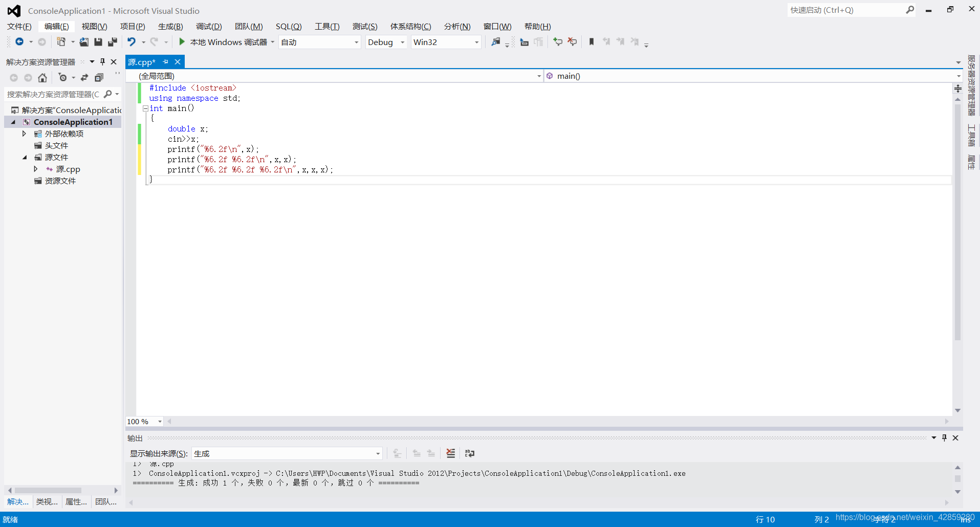Save the current file with the disk icon
This screenshot has width=980, height=527.
click(x=98, y=42)
